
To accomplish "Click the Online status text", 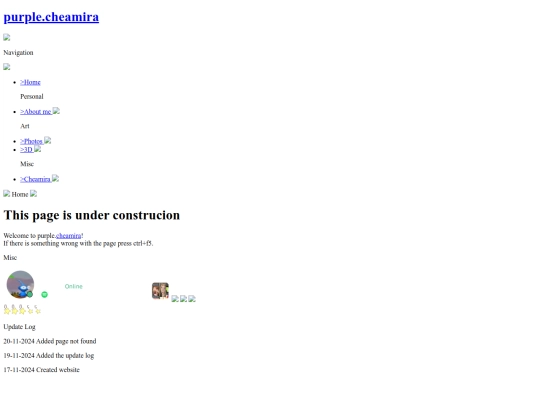I will 74,286.
